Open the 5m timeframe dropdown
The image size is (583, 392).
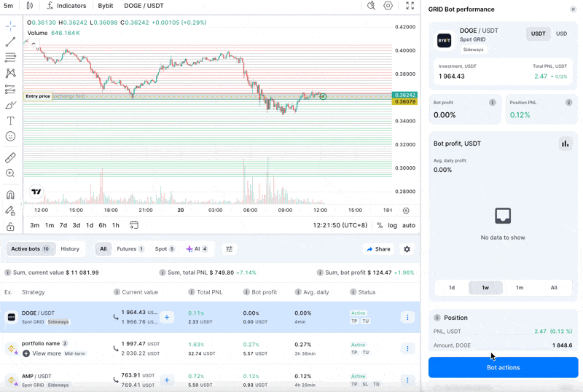(x=9, y=6)
